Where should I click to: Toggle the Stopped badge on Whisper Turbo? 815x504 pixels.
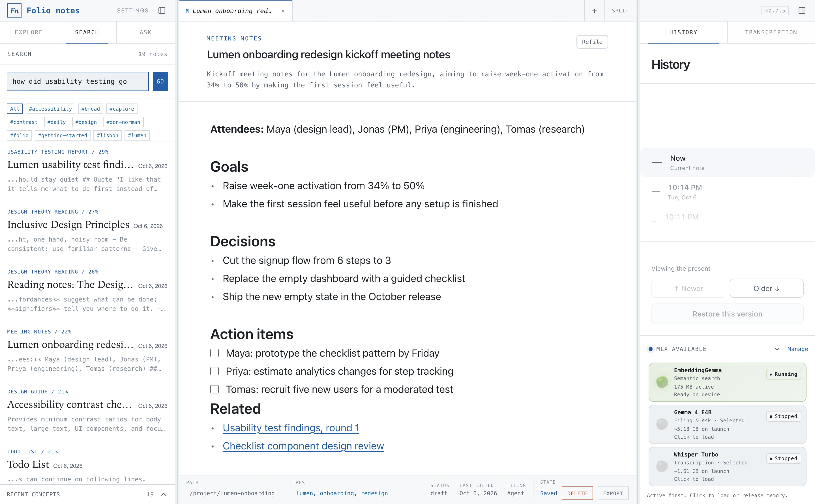point(783,458)
